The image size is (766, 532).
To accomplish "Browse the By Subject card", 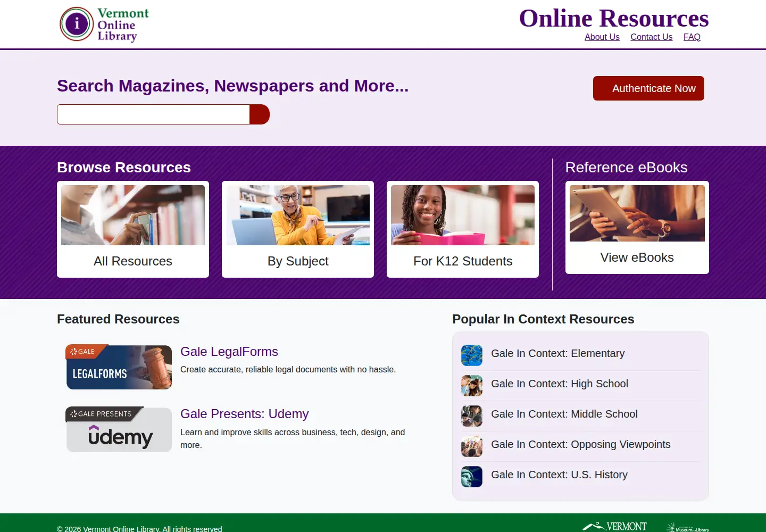I will [298, 229].
